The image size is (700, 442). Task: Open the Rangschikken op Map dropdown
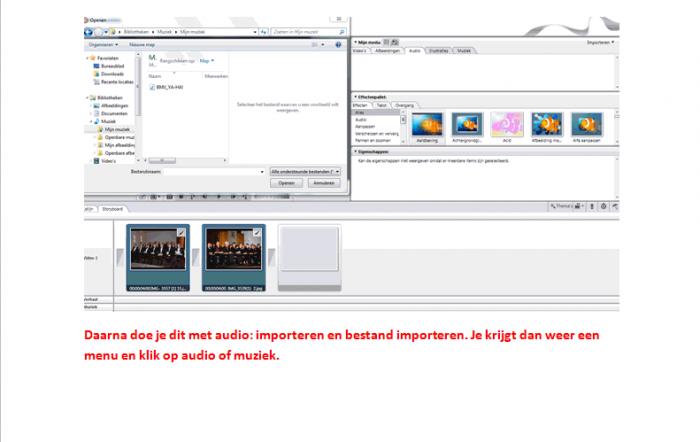[x=207, y=61]
